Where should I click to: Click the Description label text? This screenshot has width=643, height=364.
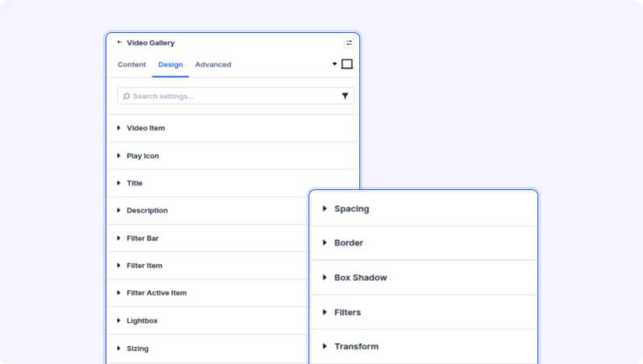coord(147,210)
